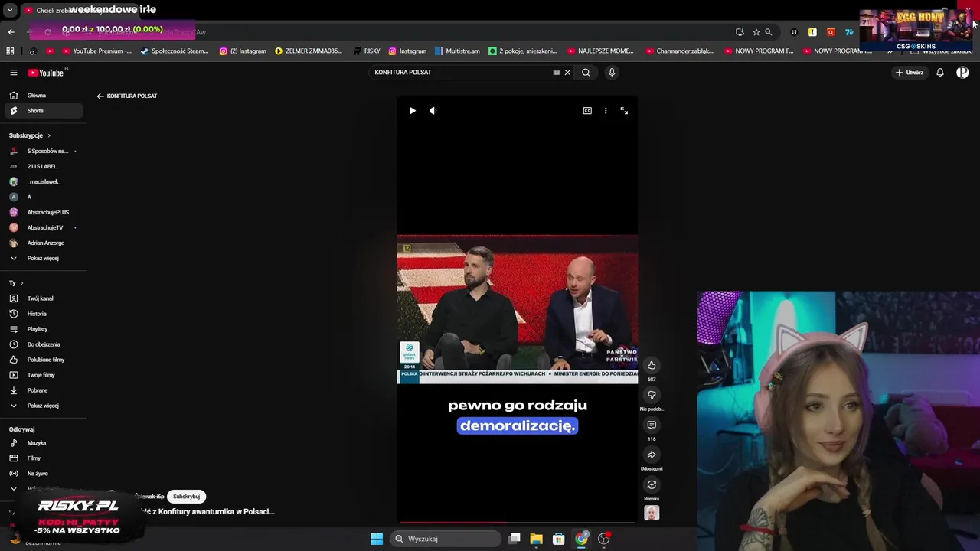Open the account avatar menu

[962, 73]
